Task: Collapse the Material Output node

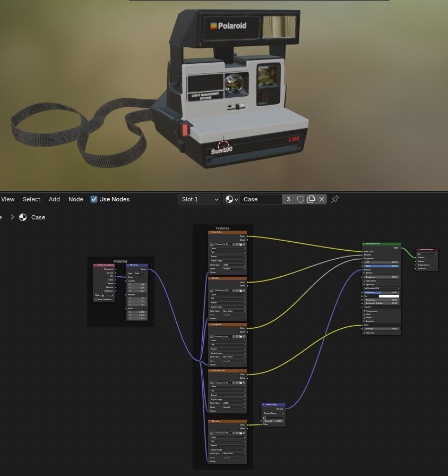Action: pos(418,250)
